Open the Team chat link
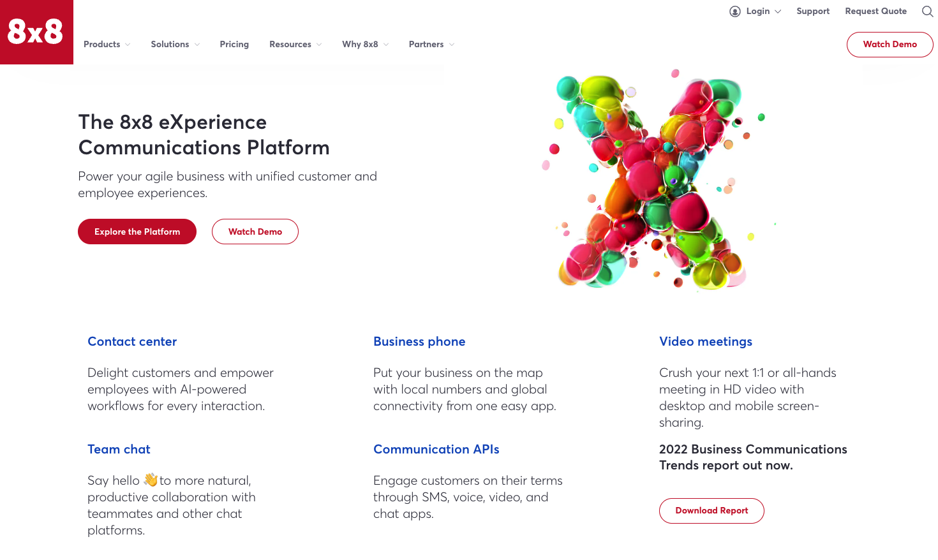Image resolution: width=938 pixels, height=560 pixels. [119, 449]
